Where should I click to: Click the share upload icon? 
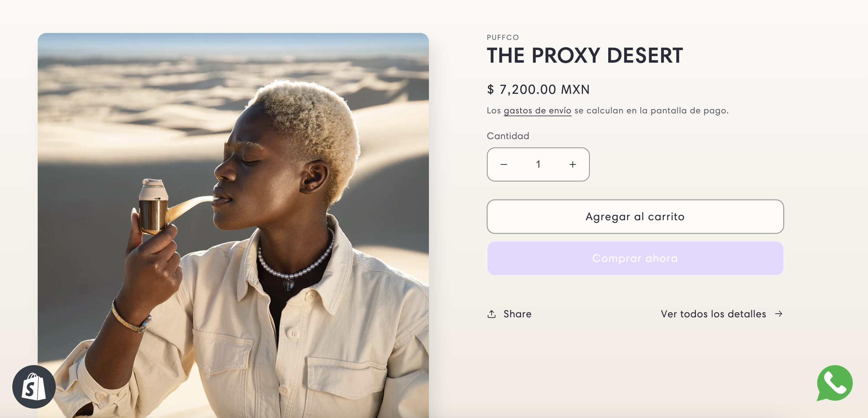tap(492, 314)
